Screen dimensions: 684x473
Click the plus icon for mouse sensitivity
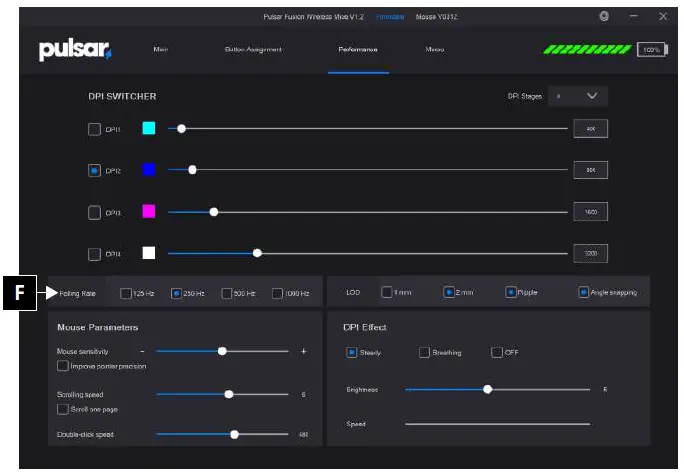click(304, 351)
